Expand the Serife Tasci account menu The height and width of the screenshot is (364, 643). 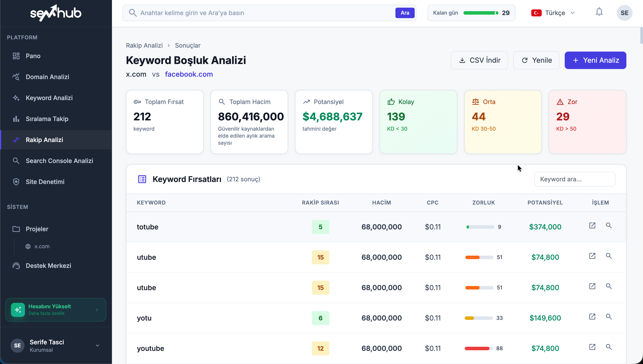click(x=97, y=345)
